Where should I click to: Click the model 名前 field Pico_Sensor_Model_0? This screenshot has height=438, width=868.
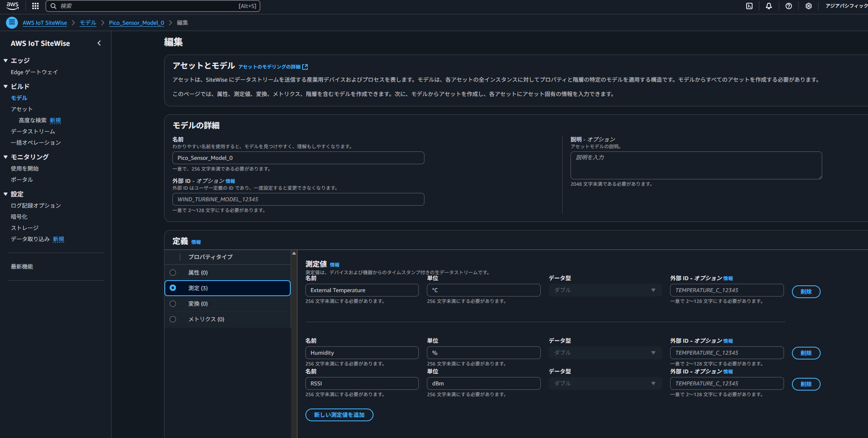[298, 158]
